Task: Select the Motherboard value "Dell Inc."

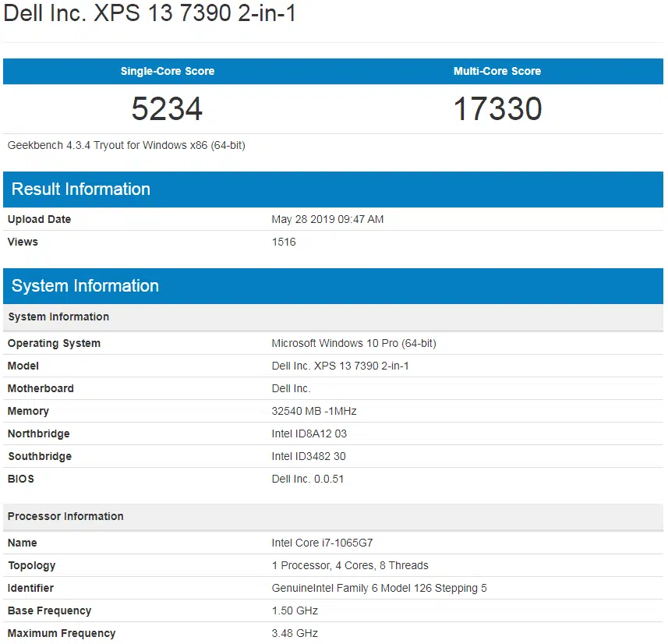Action: point(292,388)
